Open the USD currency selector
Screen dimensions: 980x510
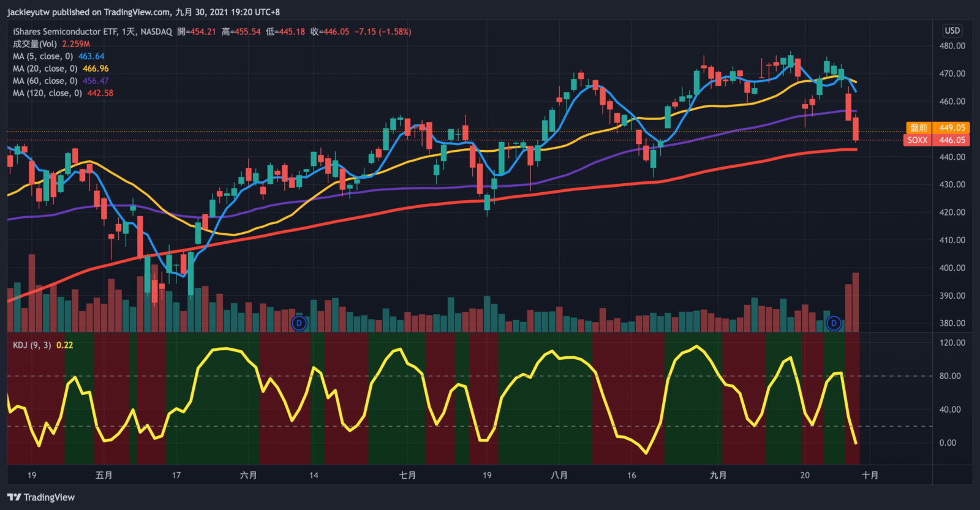tap(952, 31)
